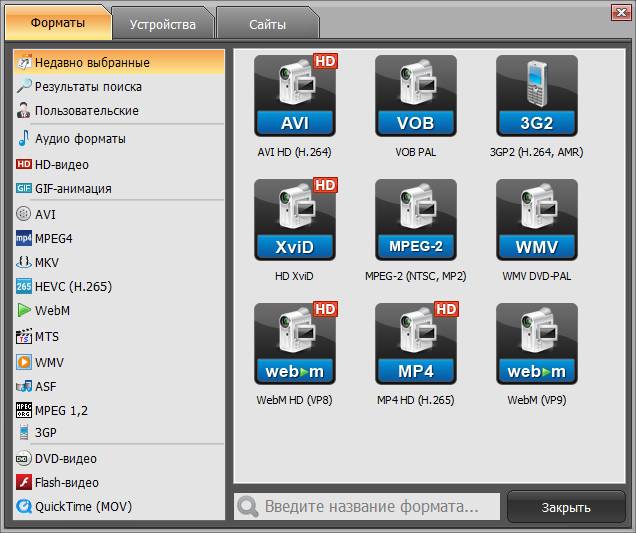Show Результаты поиска in the sidebar
Screen dimensions: 636x533
coord(88,87)
